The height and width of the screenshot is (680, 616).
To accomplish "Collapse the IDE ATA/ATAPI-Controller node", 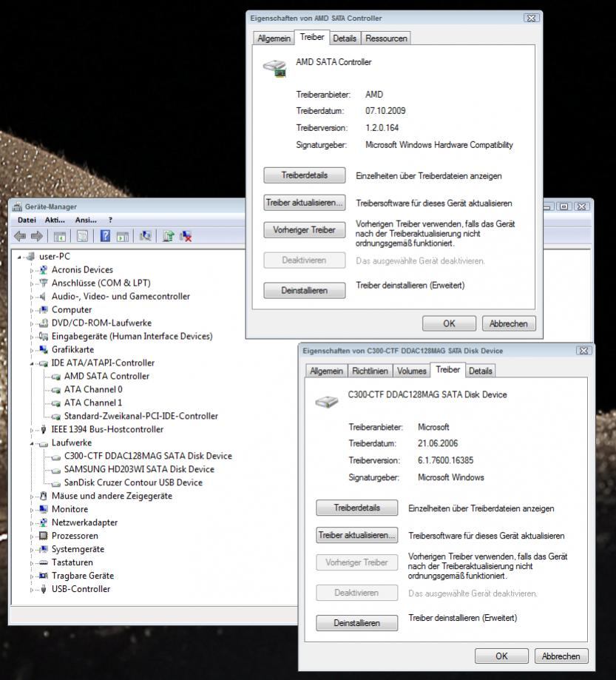I will (x=32, y=363).
